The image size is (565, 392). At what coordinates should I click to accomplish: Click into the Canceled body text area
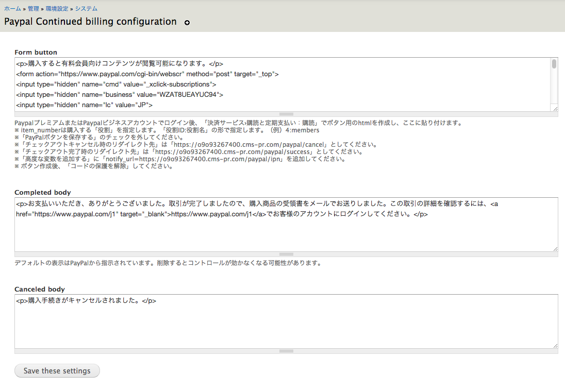tap(286, 325)
